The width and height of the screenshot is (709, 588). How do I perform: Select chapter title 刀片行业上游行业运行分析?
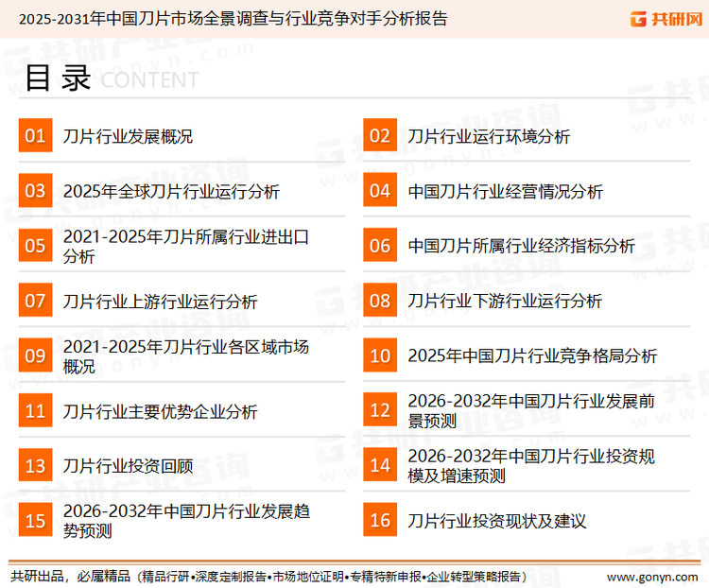click(x=161, y=302)
